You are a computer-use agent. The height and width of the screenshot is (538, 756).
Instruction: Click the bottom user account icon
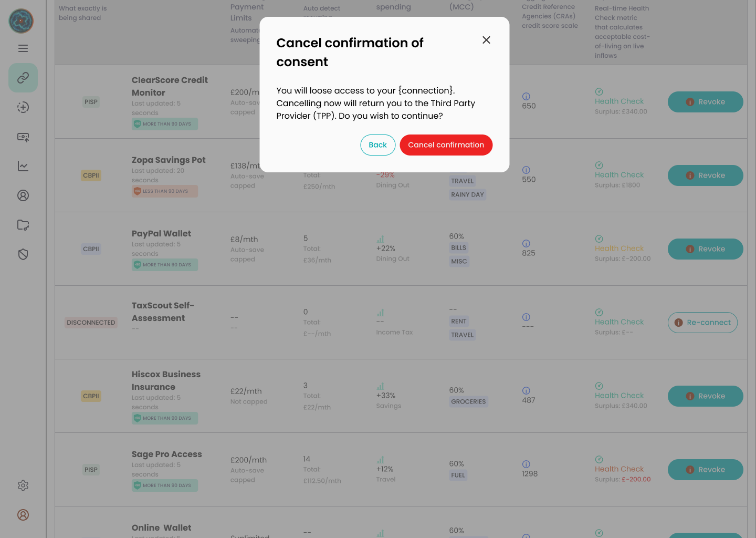pos(23,515)
